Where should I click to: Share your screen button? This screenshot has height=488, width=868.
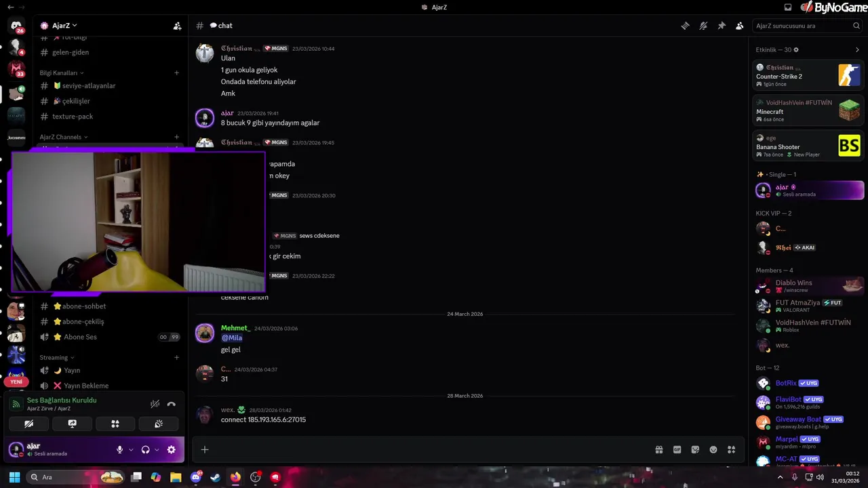pyautogui.click(x=72, y=424)
